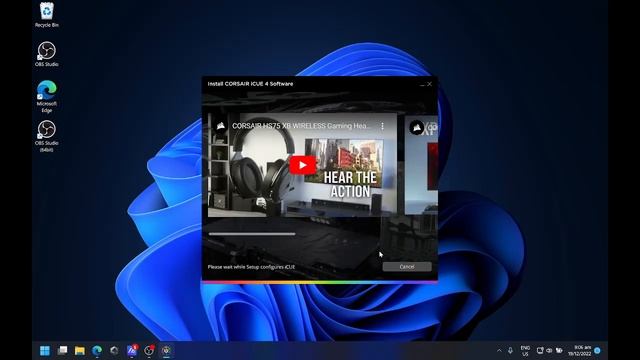
Task: Select the OBS Studio desktop shortcut
Action: (47, 54)
